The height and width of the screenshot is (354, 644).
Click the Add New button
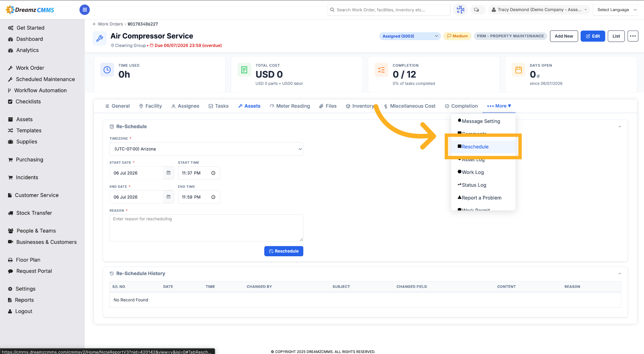pos(564,36)
